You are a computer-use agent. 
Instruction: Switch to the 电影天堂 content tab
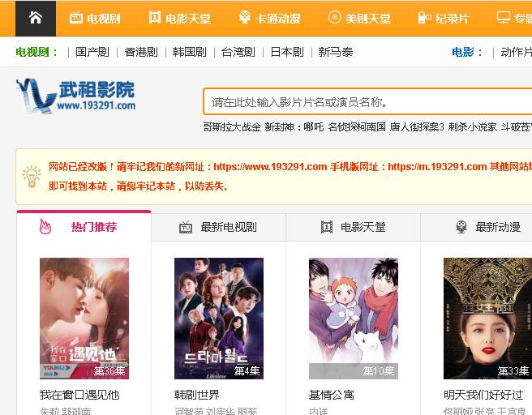point(353,227)
